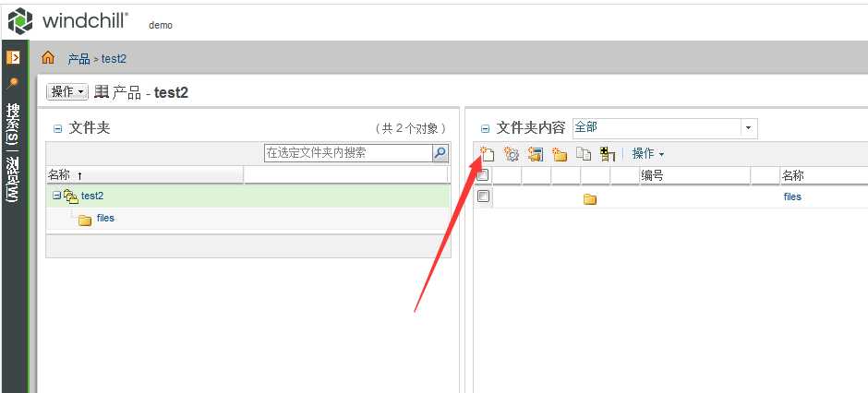
Task: Open the 操作 dropdown beside product title
Action: 67,91
